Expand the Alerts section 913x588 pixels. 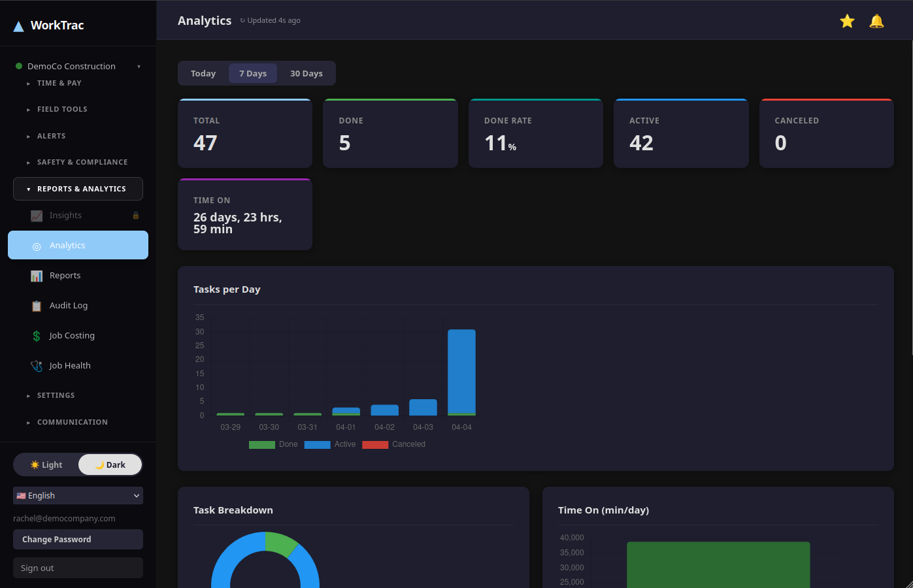click(x=78, y=136)
